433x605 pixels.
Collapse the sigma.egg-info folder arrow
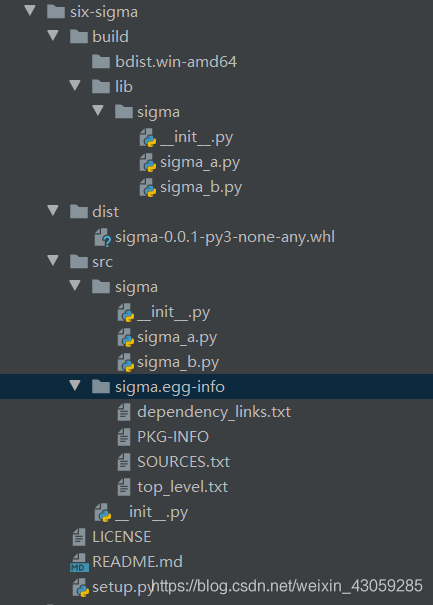75,385
